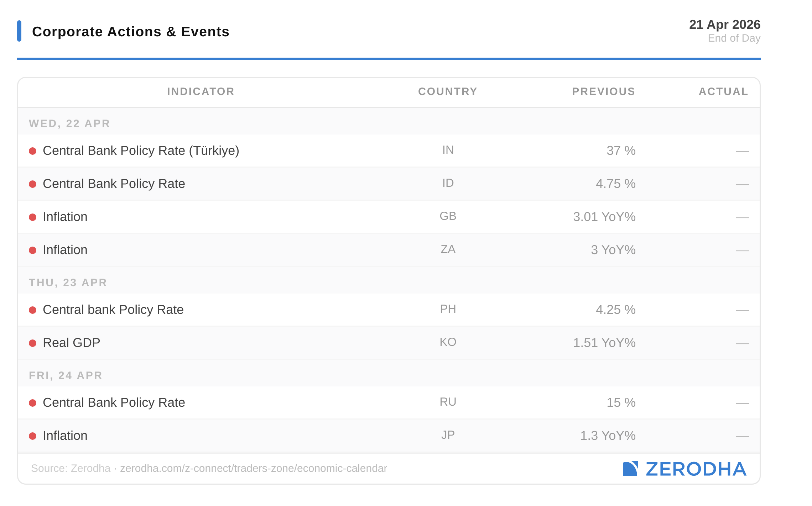
Task: Select the THU, 23 APR date group
Action: [68, 283]
